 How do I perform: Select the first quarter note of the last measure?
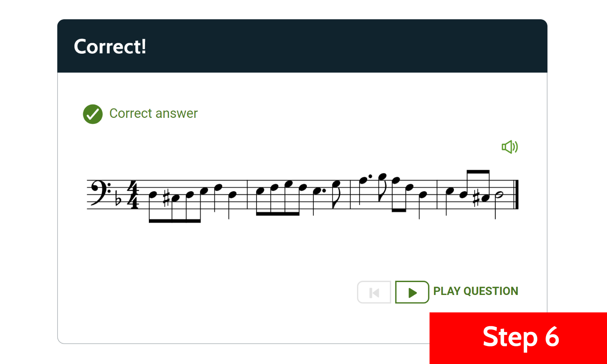click(450, 191)
